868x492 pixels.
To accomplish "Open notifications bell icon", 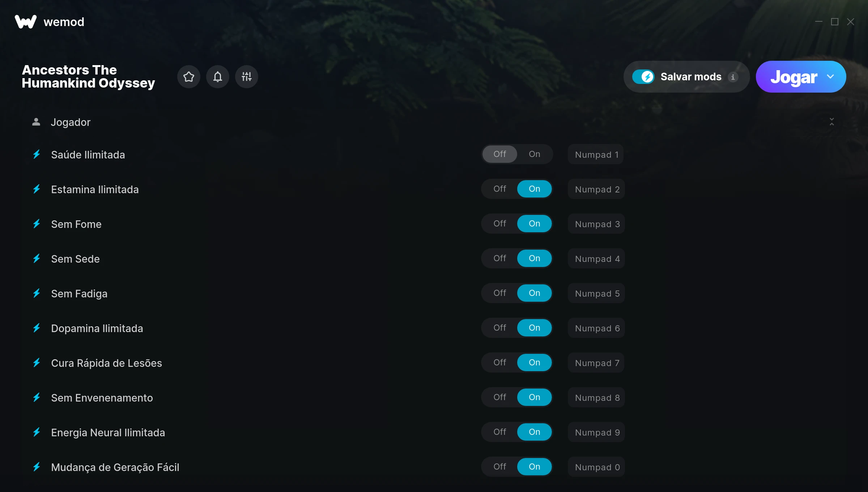I will [x=218, y=77].
